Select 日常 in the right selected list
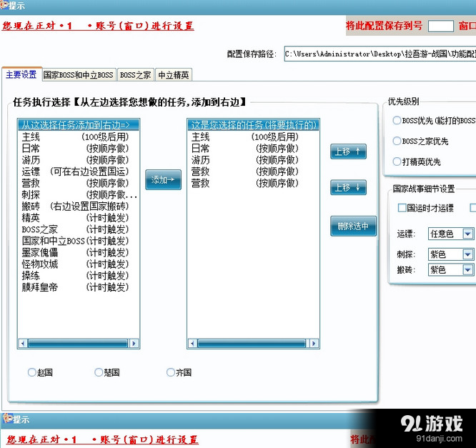The width and height of the screenshot is (476, 448). coord(253,149)
